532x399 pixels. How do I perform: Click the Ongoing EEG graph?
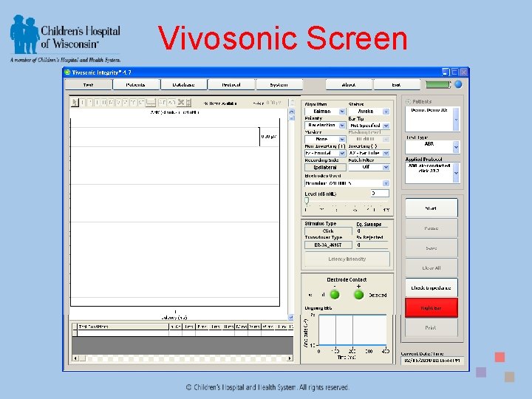coord(352,330)
